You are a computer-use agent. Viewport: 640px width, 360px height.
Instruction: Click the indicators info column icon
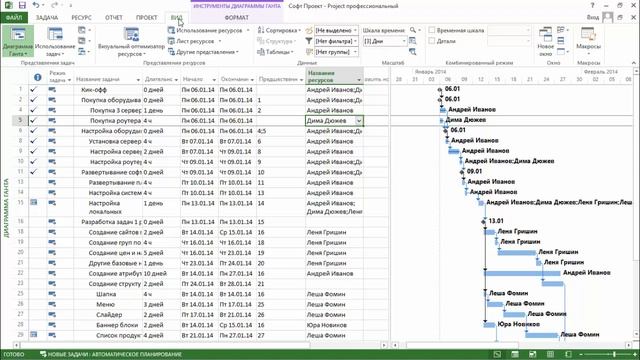pyautogui.click(x=38, y=77)
